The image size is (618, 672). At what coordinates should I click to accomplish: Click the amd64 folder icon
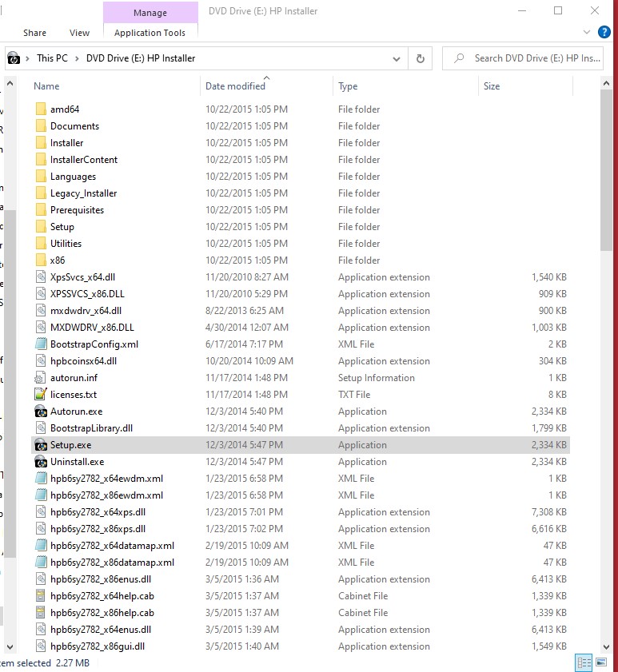click(x=41, y=109)
